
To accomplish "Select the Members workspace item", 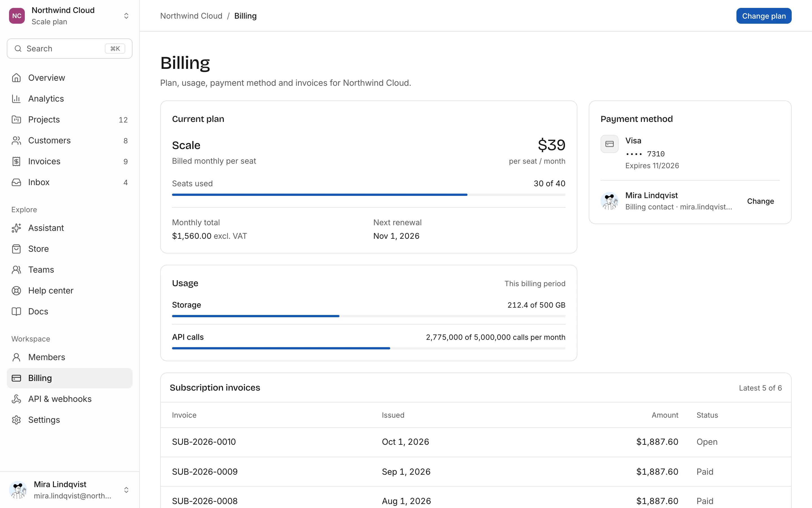I will pos(69,357).
